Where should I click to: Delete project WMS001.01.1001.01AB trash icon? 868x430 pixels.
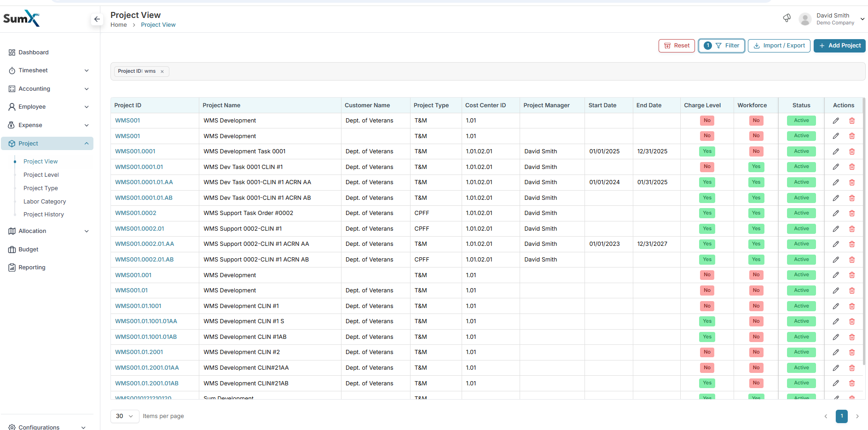click(852, 337)
